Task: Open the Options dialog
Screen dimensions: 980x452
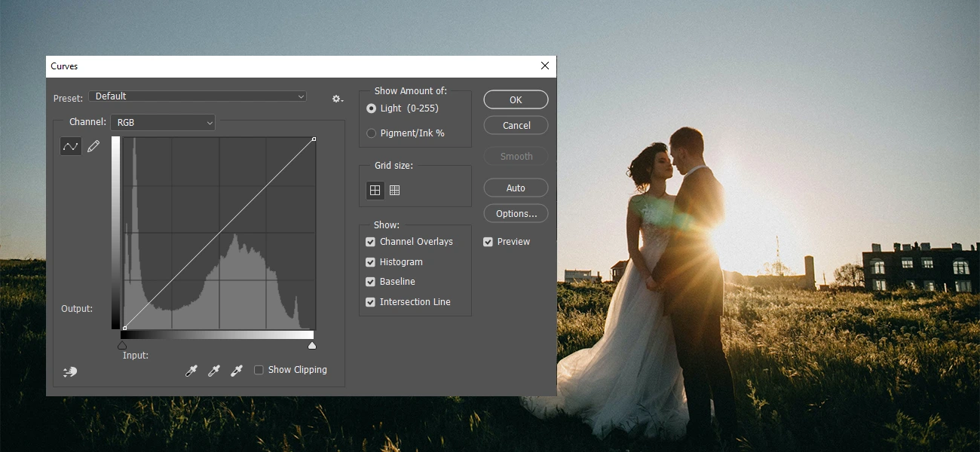Action: (516, 213)
